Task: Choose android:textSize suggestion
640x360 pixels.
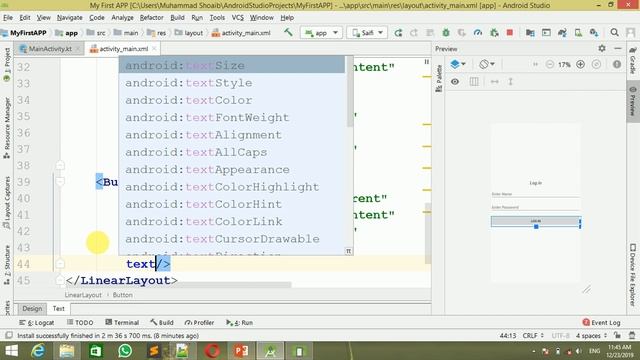Action: pyautogui.click(x=231, y=65)
